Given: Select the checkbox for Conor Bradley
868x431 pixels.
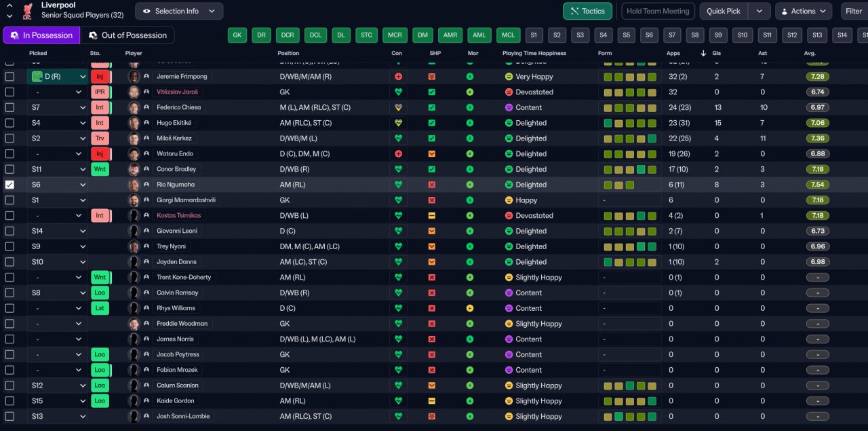Looking at the screenshot, I should (x=9, y=169).
